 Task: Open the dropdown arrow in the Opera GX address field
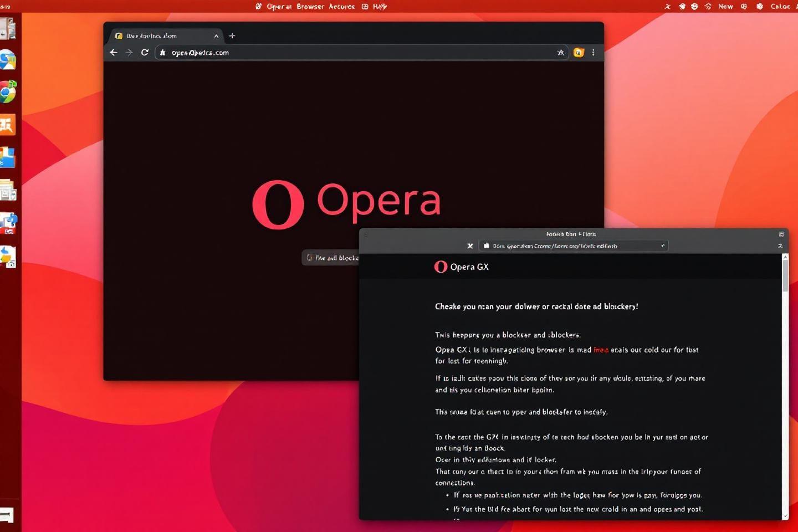tap(663, 246)
